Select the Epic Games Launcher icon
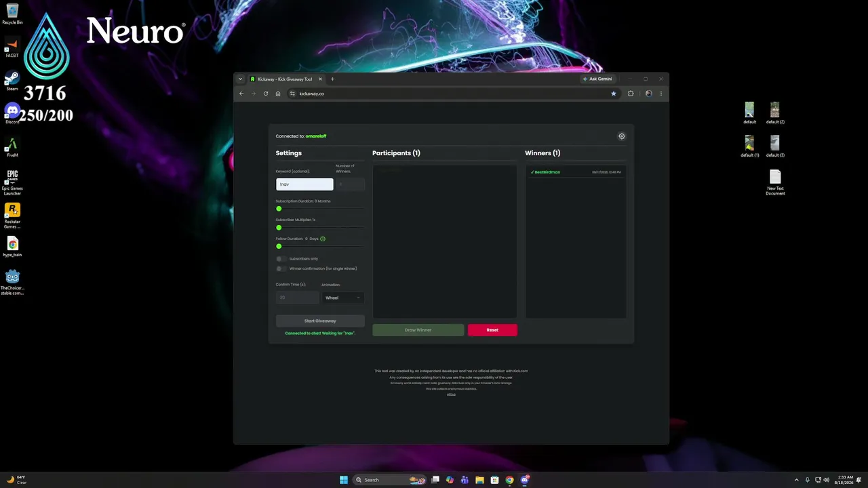Viewport: 868px width, 488px height. (12, 182)
